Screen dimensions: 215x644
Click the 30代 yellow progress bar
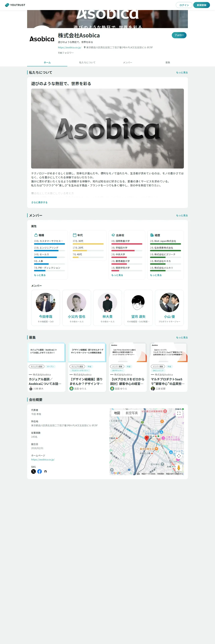pos(88,244)
